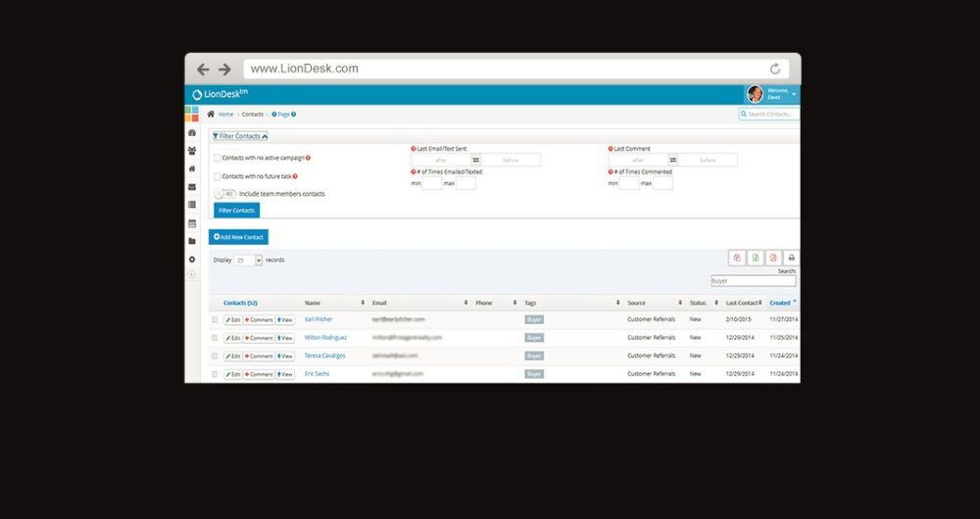
Task: Go to Home in the breadcrumb
Action: pyautogui.click(x=225, y=115)
